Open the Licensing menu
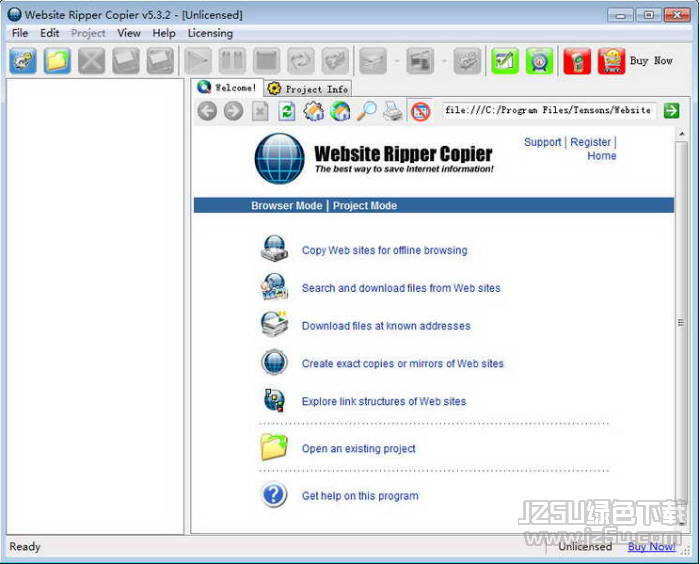 pos(210,33)
